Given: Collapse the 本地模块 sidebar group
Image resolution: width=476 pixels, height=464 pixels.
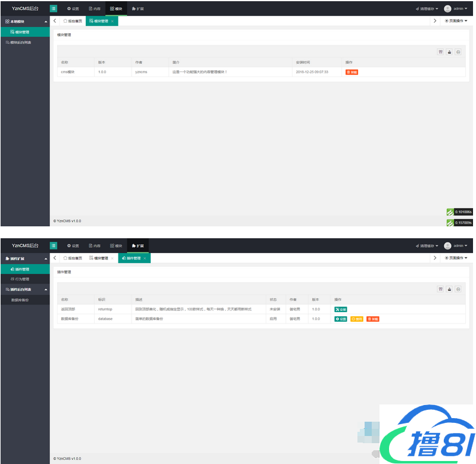Looking at the screenshot, I should tap(46, 21).
